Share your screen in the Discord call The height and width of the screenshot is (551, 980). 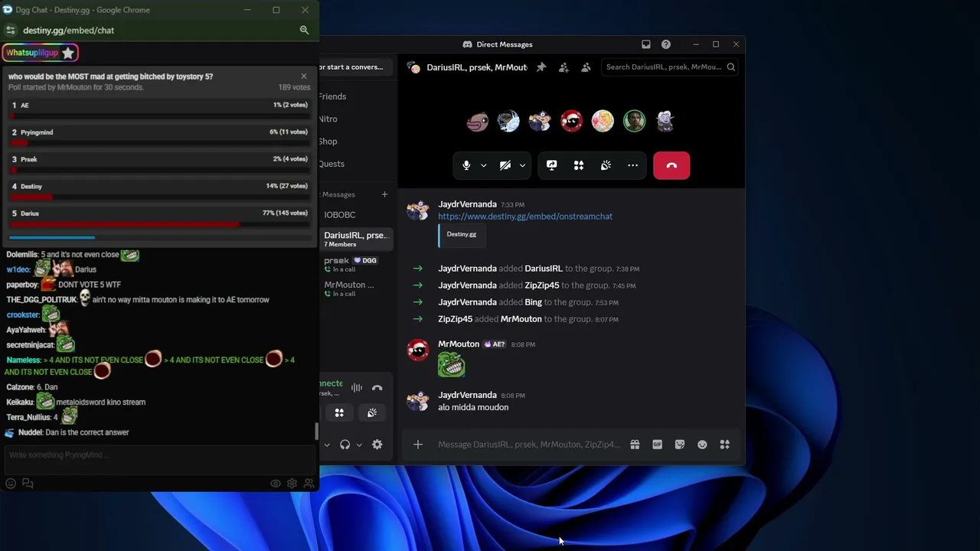tap(551, 165)
